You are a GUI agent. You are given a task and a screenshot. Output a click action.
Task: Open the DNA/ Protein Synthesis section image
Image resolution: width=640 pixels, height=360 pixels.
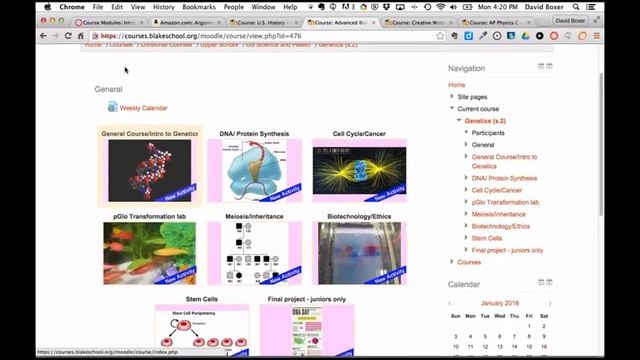(255, 171)
